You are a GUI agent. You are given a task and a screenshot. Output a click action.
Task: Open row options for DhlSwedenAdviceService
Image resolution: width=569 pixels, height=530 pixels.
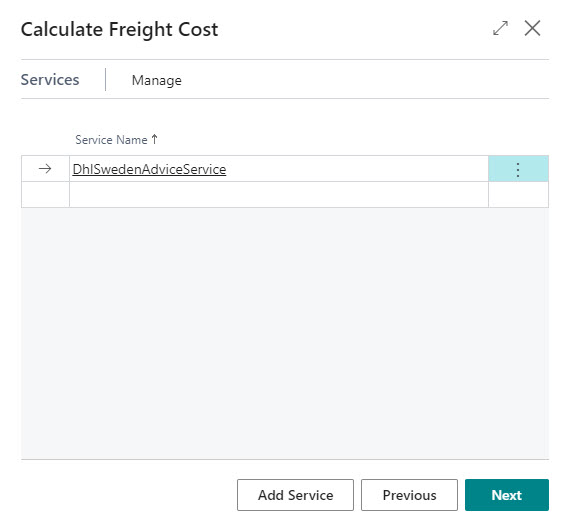pyautogui.click(x=518, y=169)
